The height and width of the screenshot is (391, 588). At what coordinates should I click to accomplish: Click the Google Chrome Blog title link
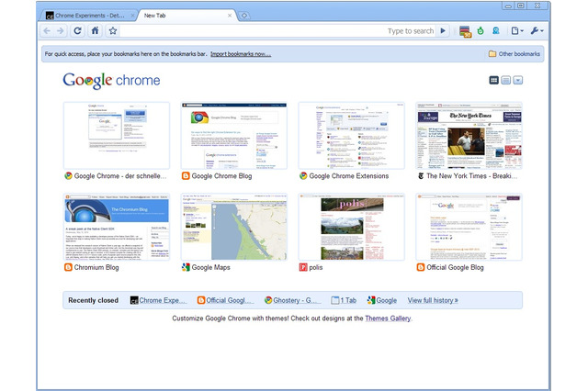pyautogui.click(x=221, y=176)
